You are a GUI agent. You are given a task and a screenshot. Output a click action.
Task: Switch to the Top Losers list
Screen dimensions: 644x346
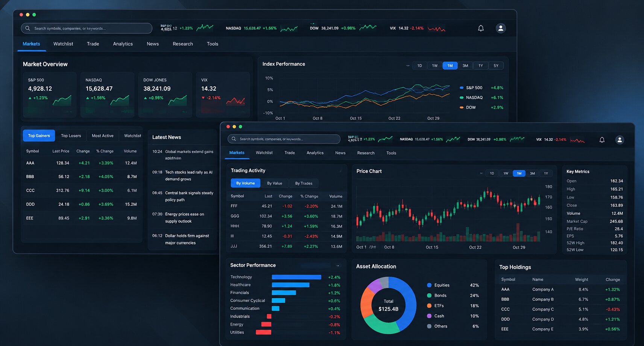pyautogui.click(x=71, y=136)
